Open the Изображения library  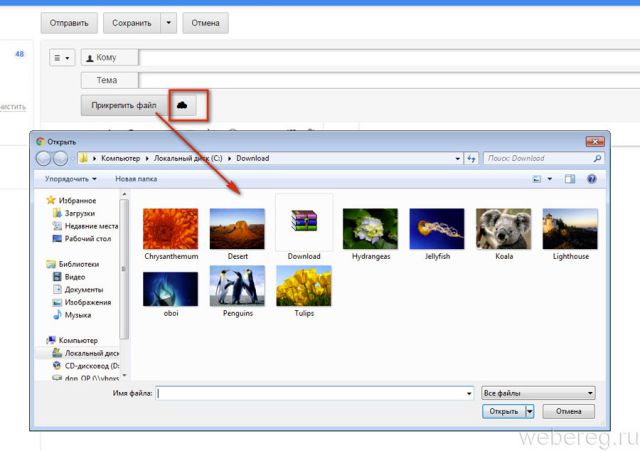(82, 302)
